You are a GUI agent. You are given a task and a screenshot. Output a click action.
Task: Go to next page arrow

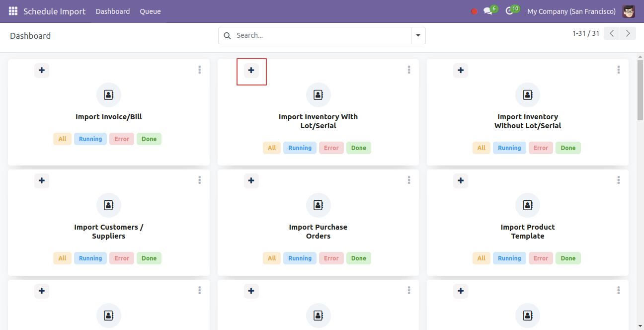[x=628, y=33]
